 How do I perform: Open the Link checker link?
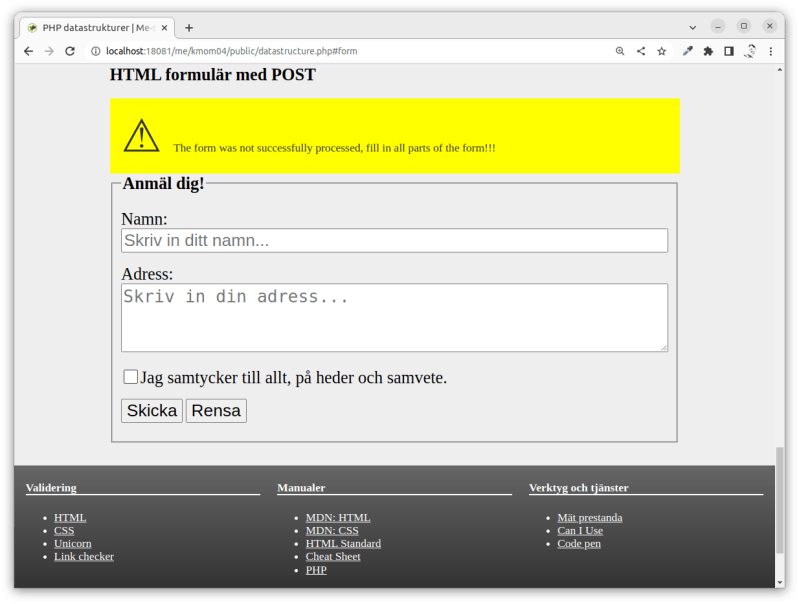(84, 557)
